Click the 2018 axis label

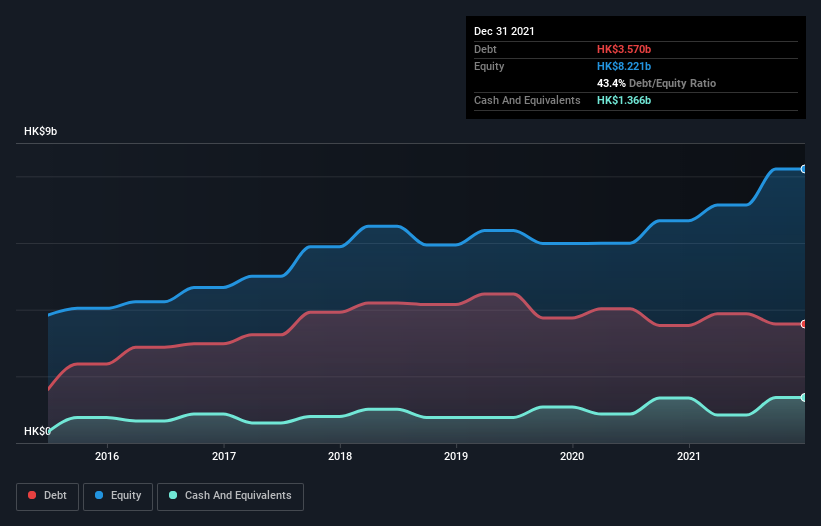pos(340,456)
